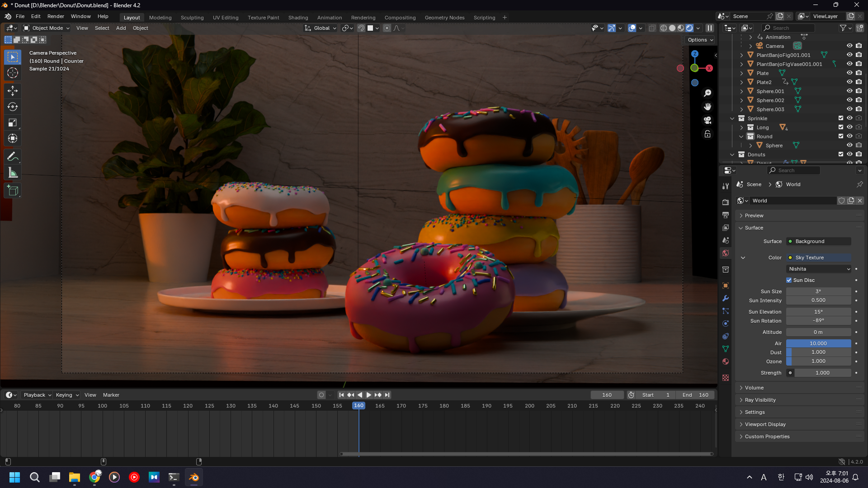The height and width of the screenshot is (488, 868).
Task: Open the Render menu
Action: [56, 16]
